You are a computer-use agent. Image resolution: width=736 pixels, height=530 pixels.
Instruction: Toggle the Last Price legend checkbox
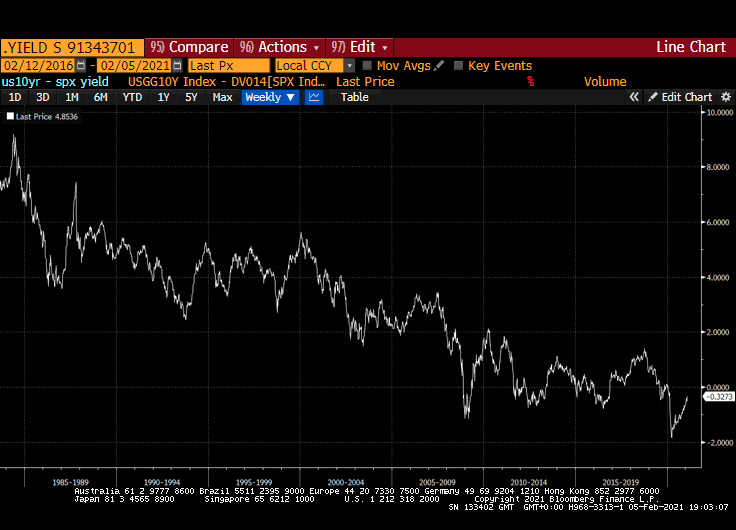[10, 116]
